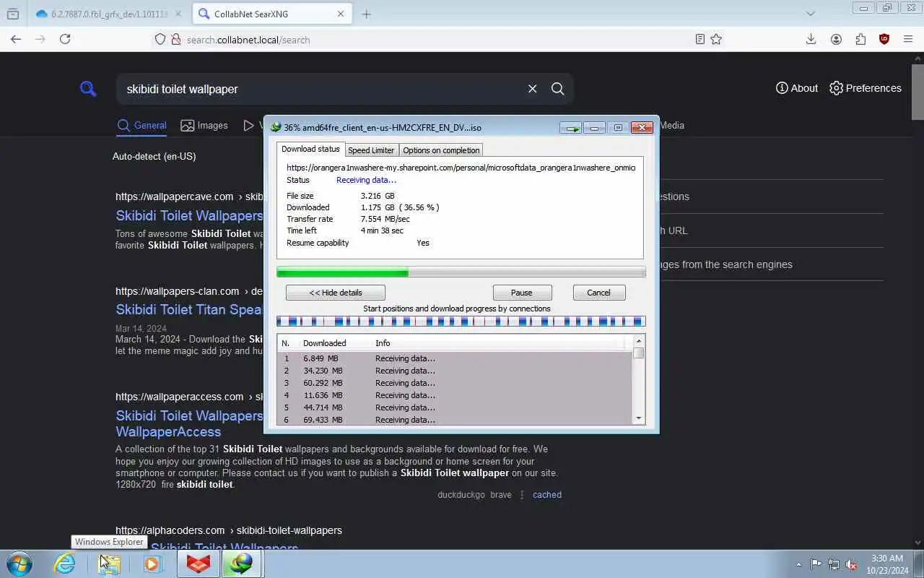Select the General search category
This screenshot has width=924, height=578.
coord(142,126)
